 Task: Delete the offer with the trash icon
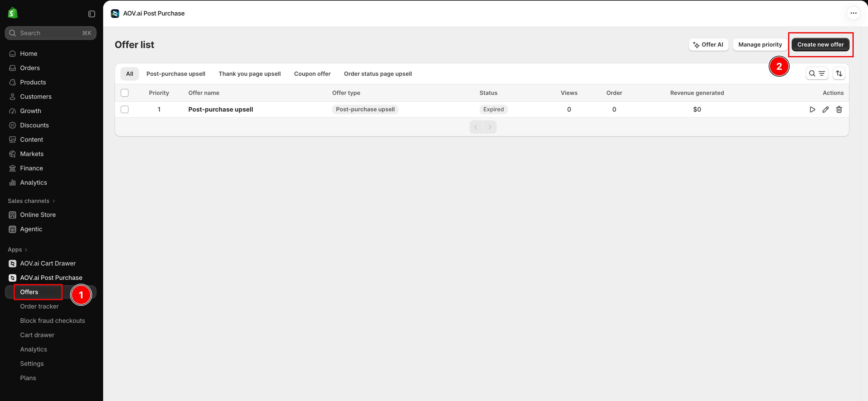point(839,109)
